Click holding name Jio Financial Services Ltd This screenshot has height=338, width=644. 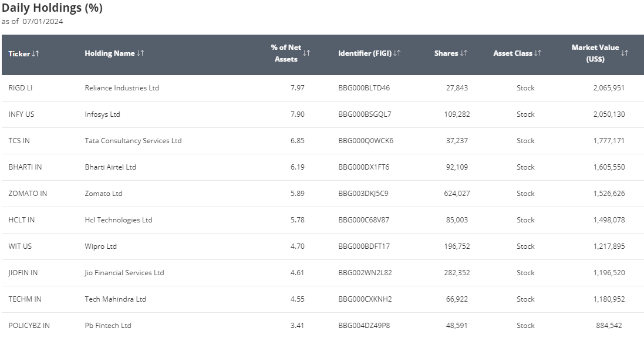click(x=124, y=273)
